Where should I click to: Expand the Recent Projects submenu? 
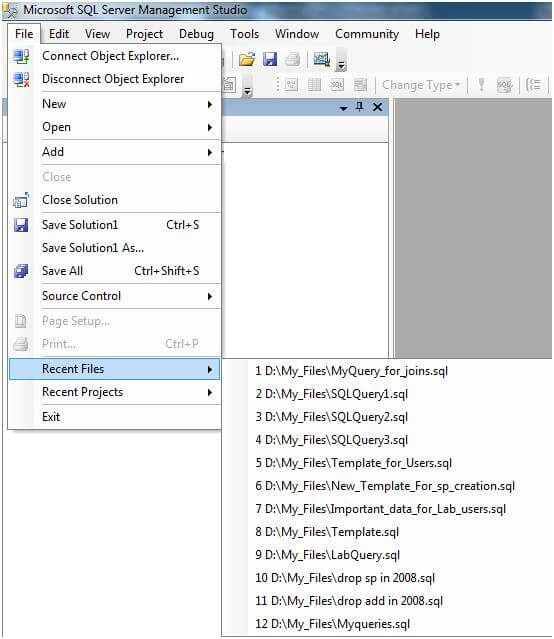pyautogui.click(x=115, y=392)
